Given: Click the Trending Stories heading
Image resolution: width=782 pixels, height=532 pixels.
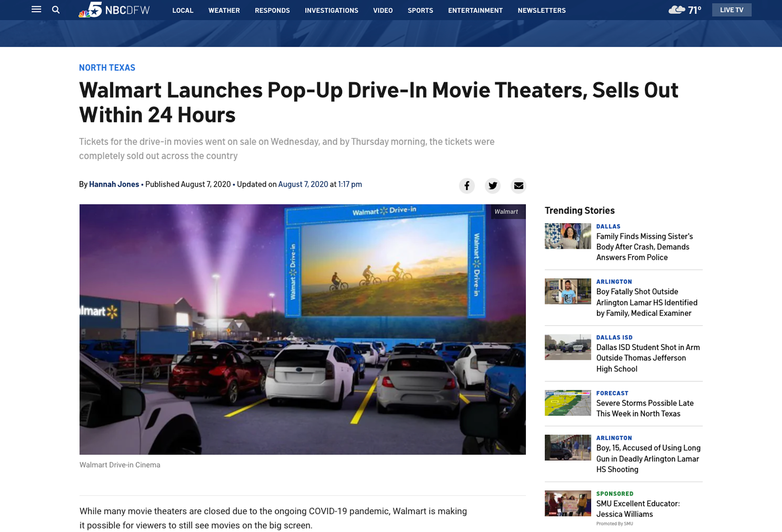Looking at the screenshot, I should (580, 210).
